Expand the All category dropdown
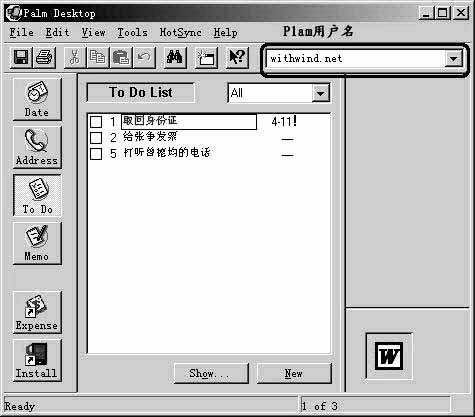Screen dimensions: 475x417 [320, 93]
